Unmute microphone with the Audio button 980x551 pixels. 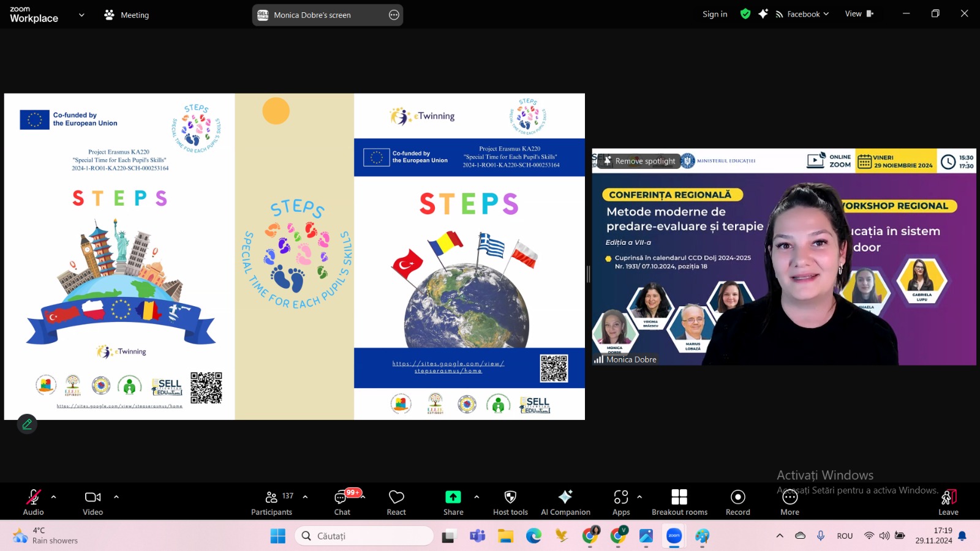(x=33, y=501)
